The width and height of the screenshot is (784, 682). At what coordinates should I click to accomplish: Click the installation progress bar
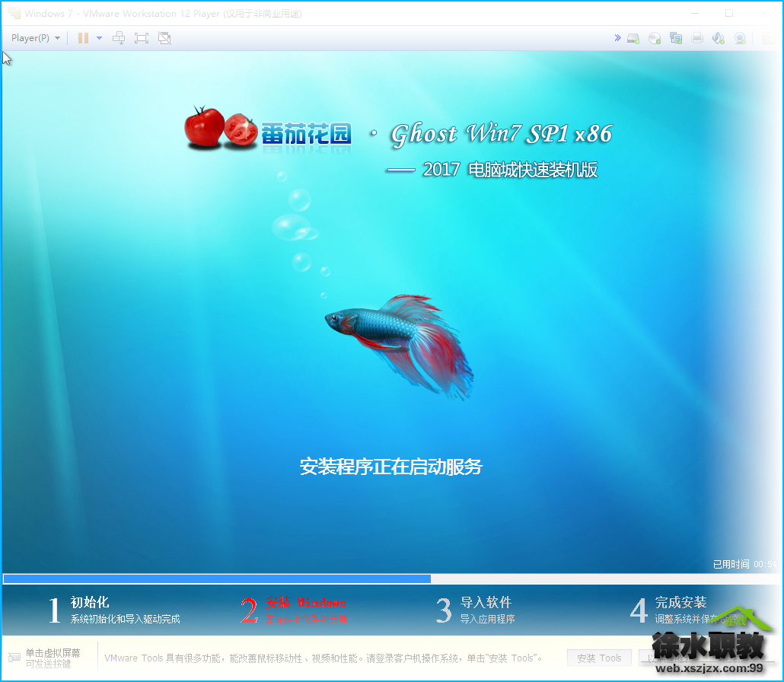click(x=392, y=578)
